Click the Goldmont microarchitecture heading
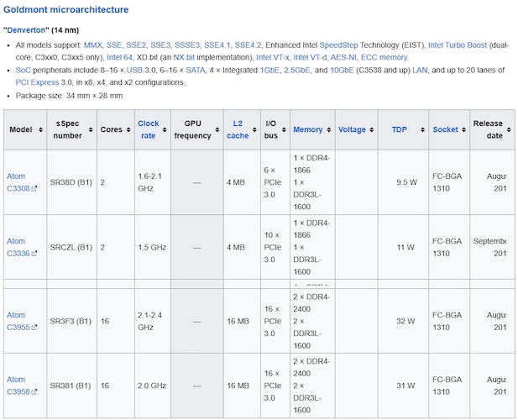 [x=65, y=9]
